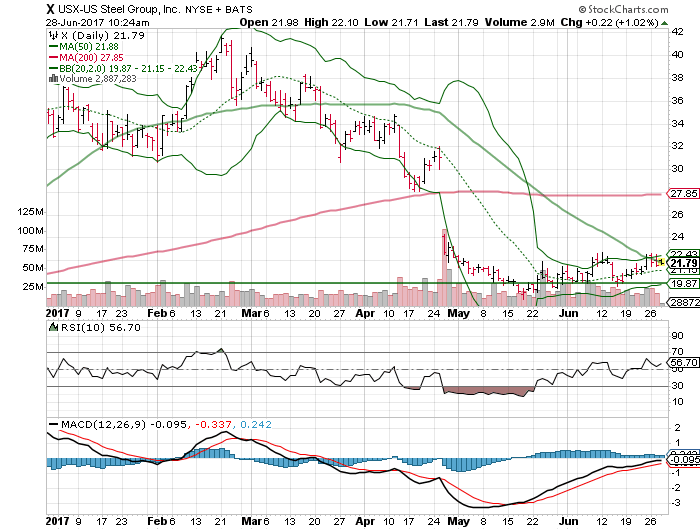The image size is (700, 530).
Task: Click the 125M volume axis label
Action: click(30, 212)
